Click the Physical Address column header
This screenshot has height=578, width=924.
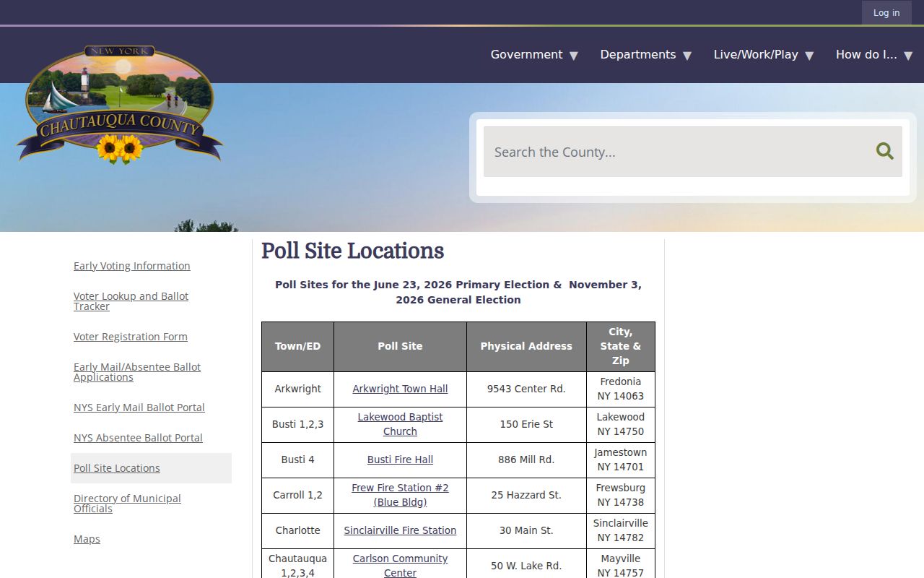[x=526, y=346]
